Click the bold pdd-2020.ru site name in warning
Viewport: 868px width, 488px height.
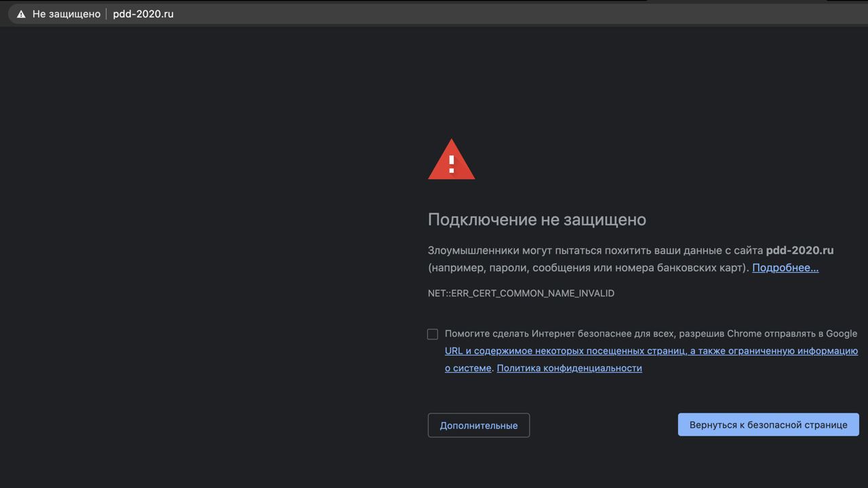pyautogui.click(x=800, y=250)
